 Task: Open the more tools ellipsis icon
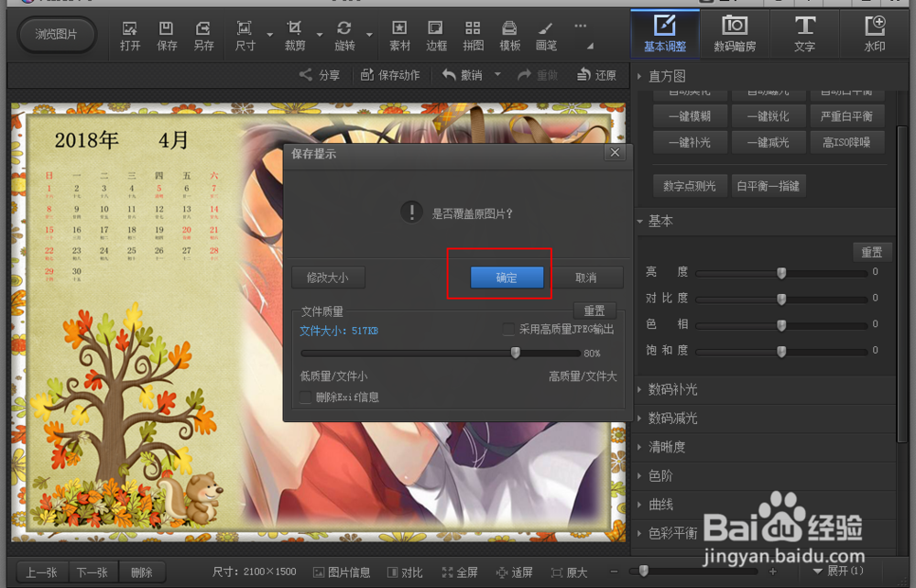point(580,26)
